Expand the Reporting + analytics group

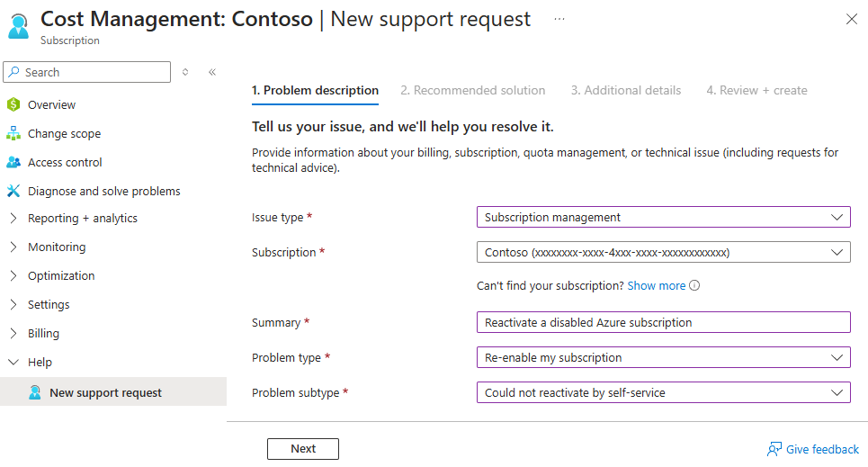(x=13, y=219)
